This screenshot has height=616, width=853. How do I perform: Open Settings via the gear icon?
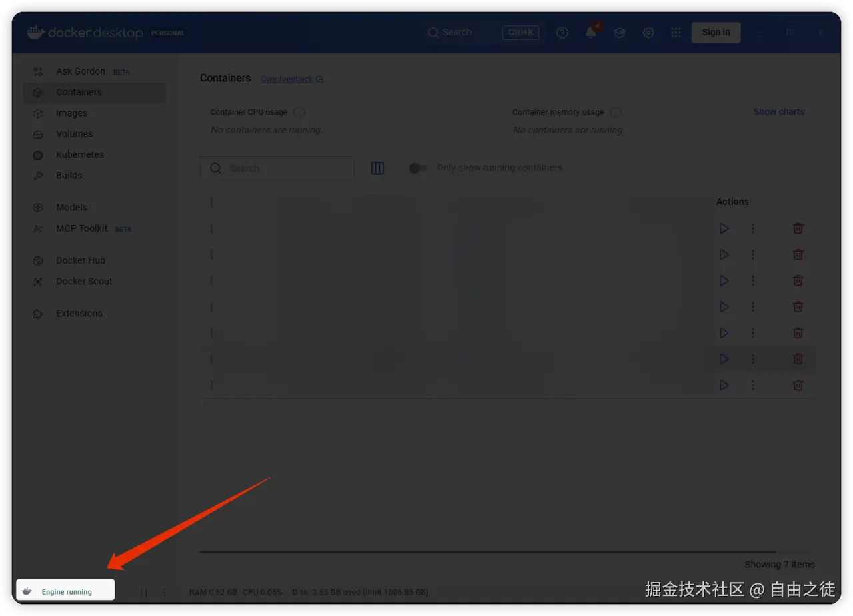click(648, 32)
